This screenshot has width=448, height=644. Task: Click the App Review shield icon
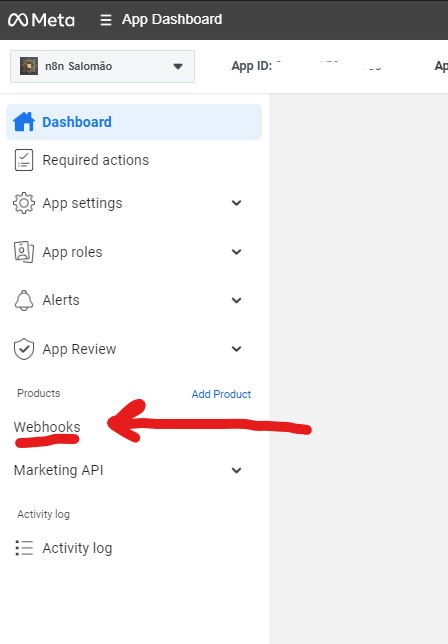tap(24, 349)
